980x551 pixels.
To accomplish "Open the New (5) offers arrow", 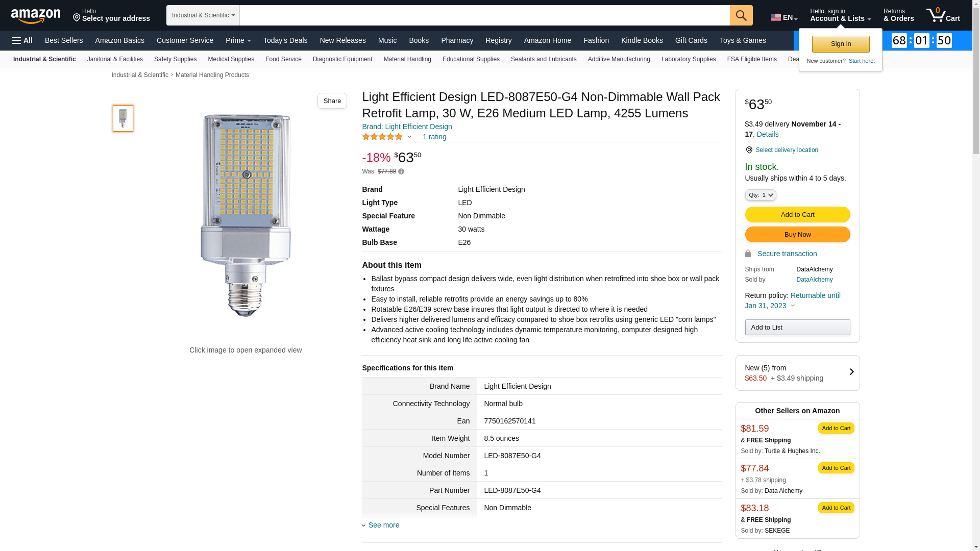I will (x=851, y=372).
